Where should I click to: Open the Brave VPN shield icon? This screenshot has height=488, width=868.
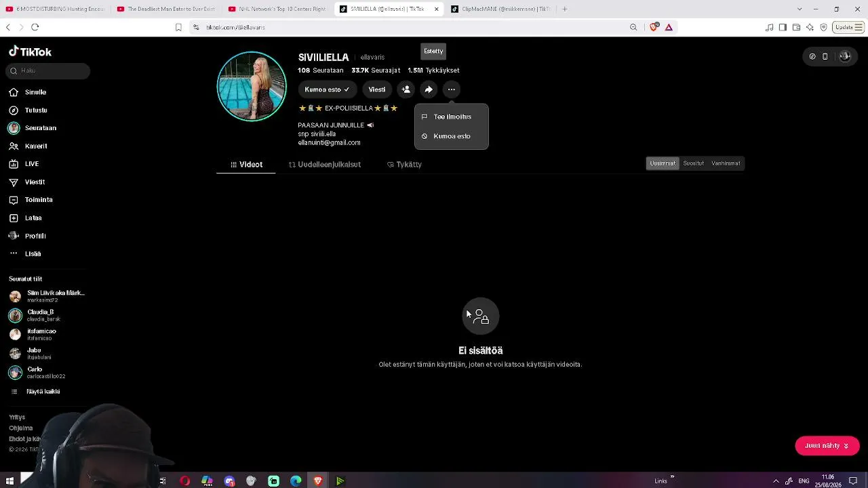pyautogui.click(x=823, y=27)
